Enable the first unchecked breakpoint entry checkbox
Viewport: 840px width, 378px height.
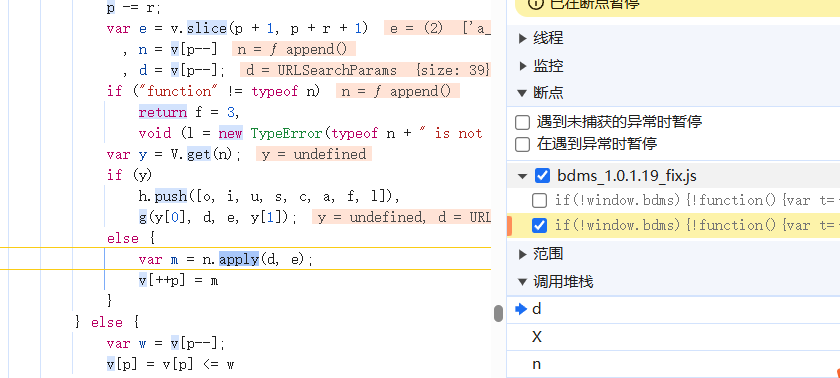coord(539,201)
